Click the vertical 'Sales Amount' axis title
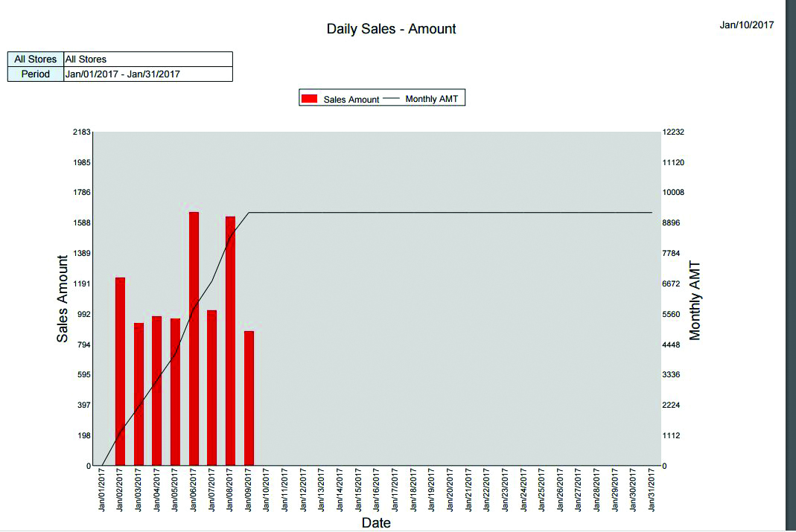Image resolution: width=796 pixels, height=532 pixels. pos(62,298)
